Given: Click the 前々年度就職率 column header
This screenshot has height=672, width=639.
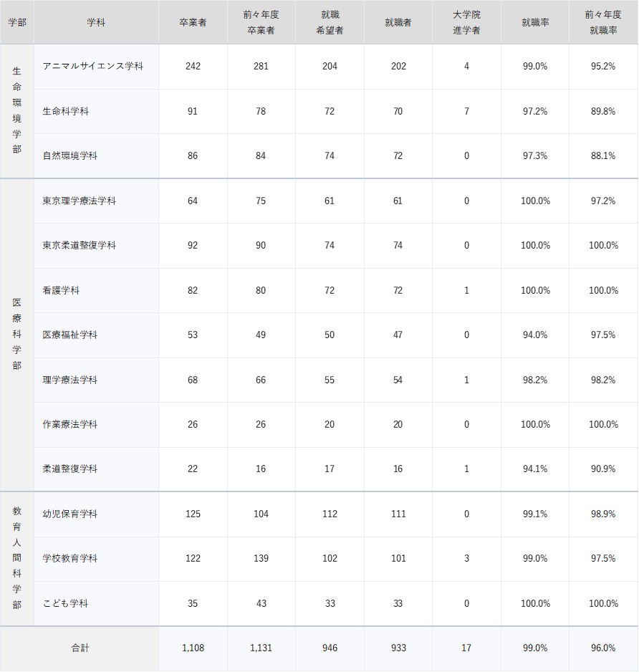Looking at the screenshot, I should pyautogui.click(x=603, y=22).
